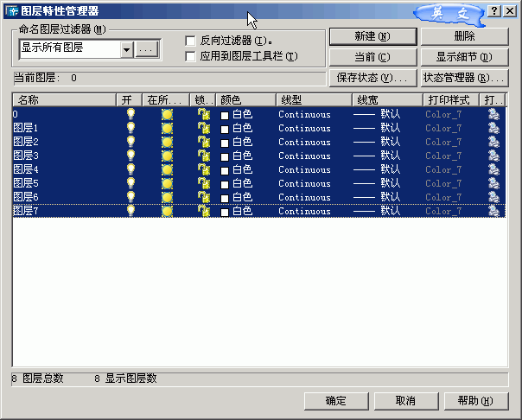The image size is (522, 420).
Task: Toggle the printer plot icon for layer 0
Action: pyautogui.click(x=494, y=114)
